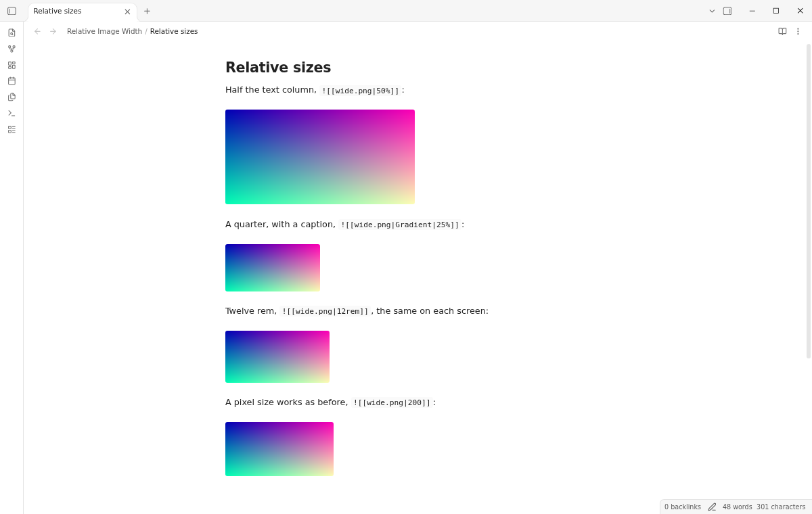This screenshot has height=514, width=812.
Task: Click the bottom list-style ribbon icon
Action: click(12, 129)
